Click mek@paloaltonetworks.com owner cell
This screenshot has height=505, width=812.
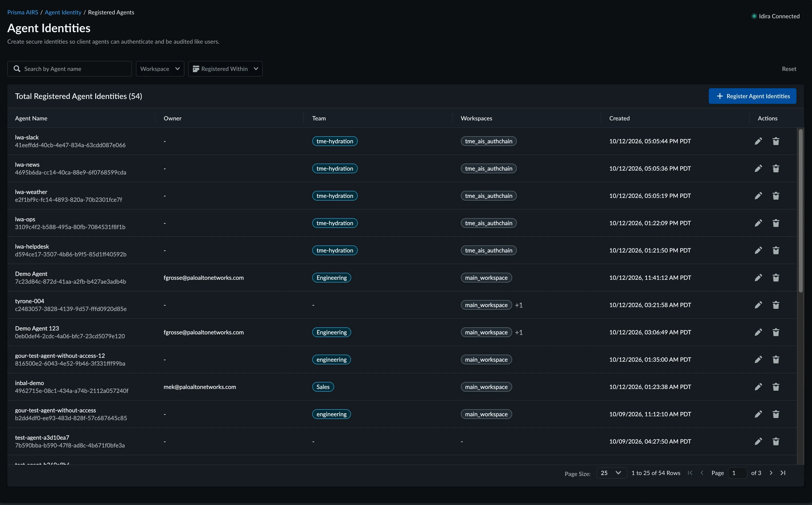click(199, 387)
